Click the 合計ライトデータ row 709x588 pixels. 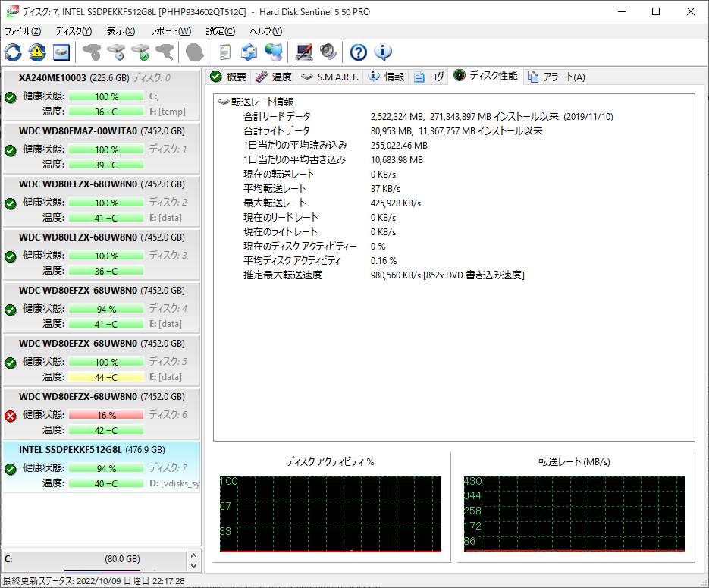click(393, 130)
